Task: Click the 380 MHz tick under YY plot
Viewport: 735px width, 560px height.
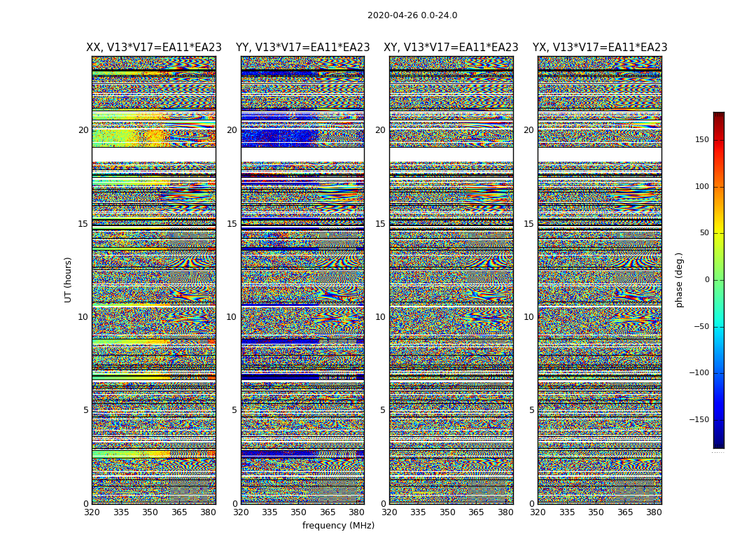Action: click(357, 512)
